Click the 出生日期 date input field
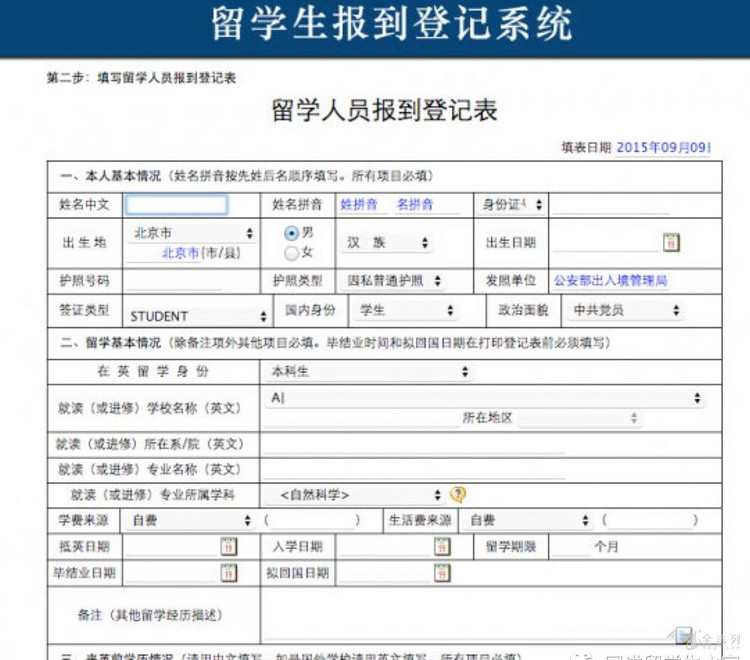Viewport: 750px width, 660px height. coord(606,243)
